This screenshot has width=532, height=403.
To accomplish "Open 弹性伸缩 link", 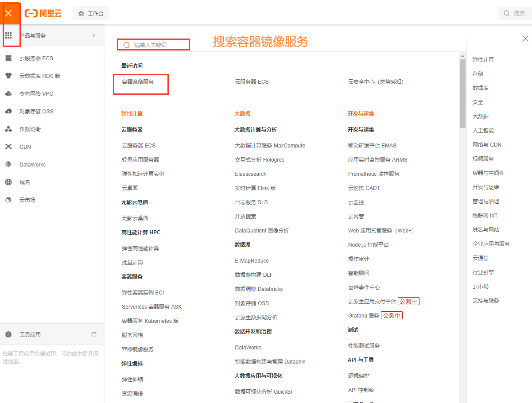I will pos(132,379).
